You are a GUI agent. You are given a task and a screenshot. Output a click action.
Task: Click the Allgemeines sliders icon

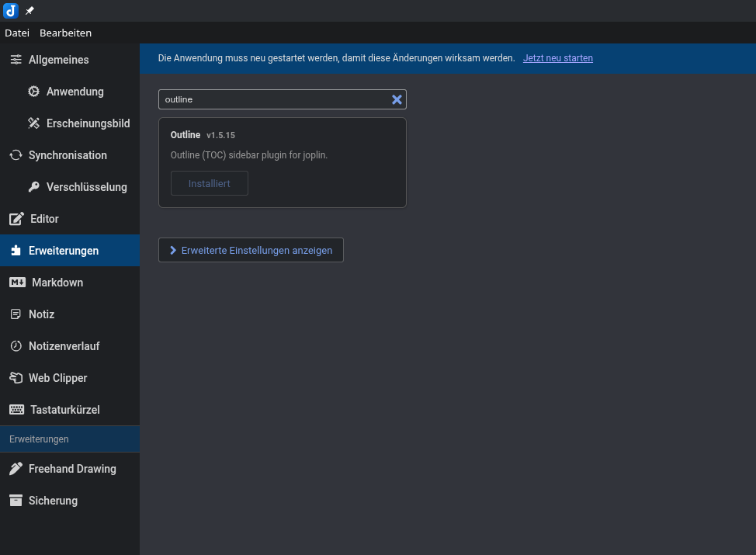point(16,59)
